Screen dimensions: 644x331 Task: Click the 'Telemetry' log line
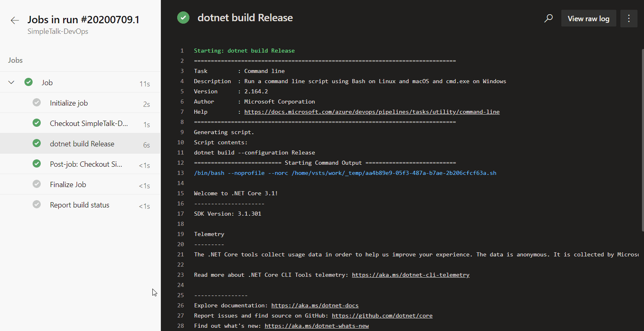click(x=209, y=234)
